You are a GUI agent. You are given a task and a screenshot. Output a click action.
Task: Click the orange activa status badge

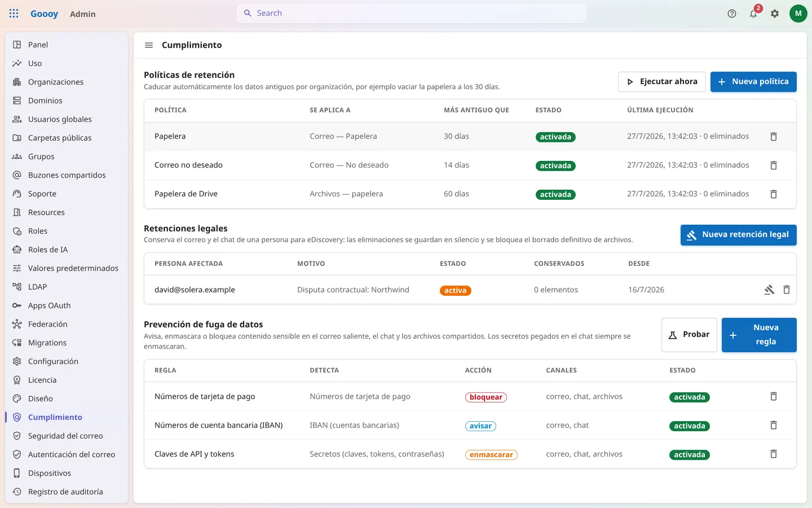(x=455, y=291)
